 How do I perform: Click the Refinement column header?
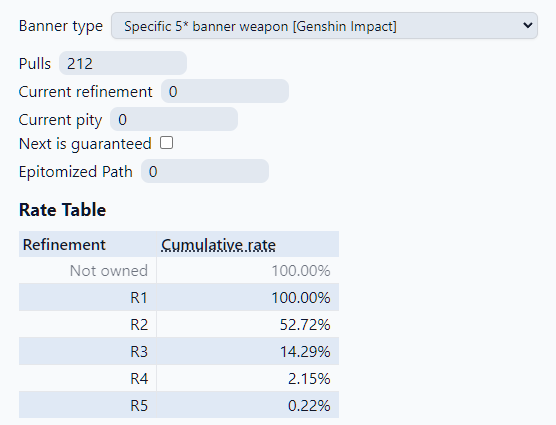pos(64,245)
